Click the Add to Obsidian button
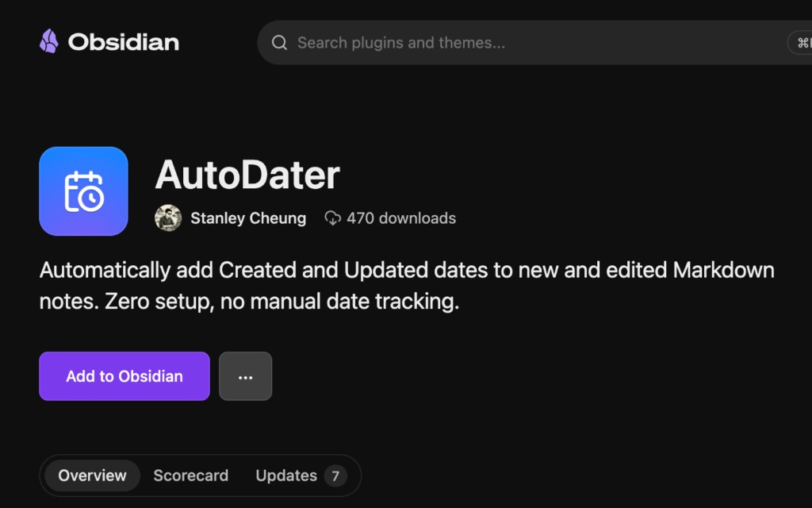 124,376
